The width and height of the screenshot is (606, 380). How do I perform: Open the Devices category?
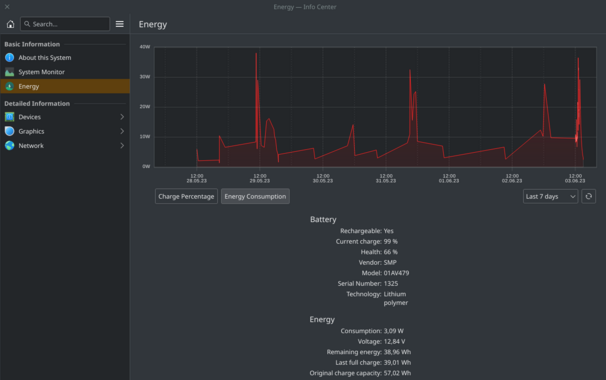65,117
